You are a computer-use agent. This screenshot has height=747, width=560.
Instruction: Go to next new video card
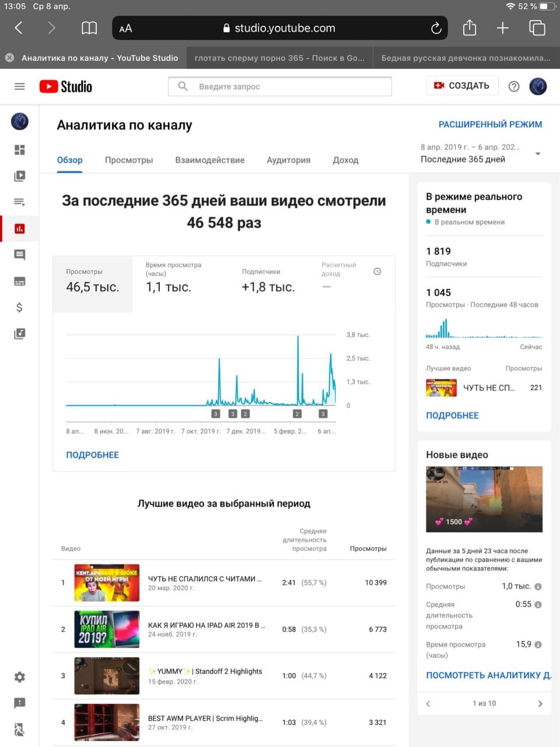540,704
